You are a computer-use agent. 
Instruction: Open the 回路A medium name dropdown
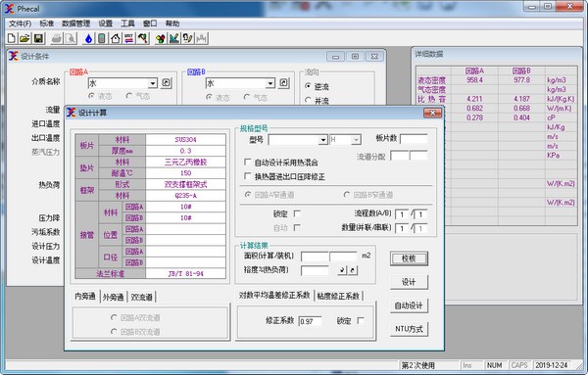tap(153, 83)
